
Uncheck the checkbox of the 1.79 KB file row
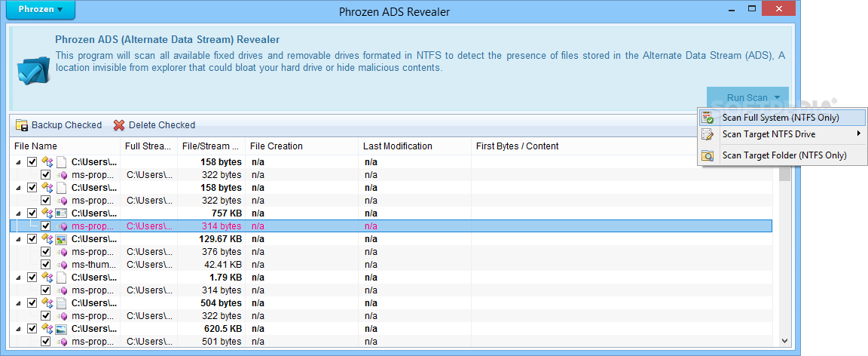click(32, 278)
